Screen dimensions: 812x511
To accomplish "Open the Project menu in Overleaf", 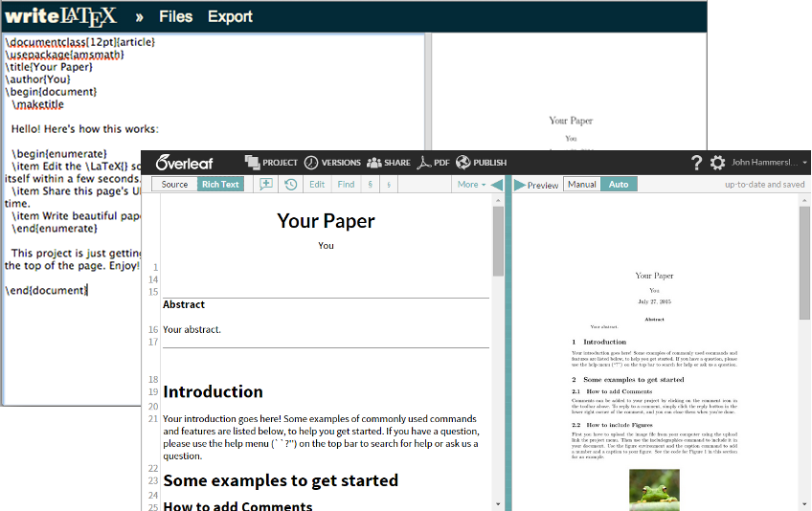I will 271,163.
